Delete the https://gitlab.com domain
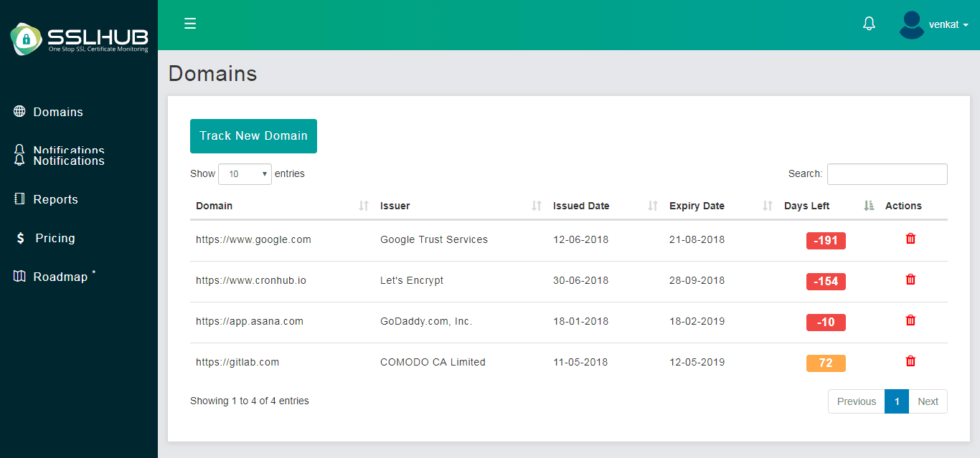 pyautogui.click(x=910, y=361)
